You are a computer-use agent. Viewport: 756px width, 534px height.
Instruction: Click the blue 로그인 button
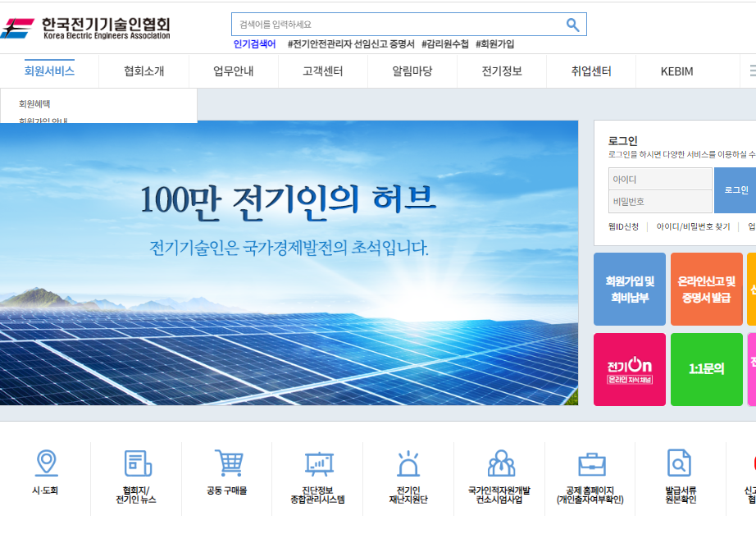(736, 190)
